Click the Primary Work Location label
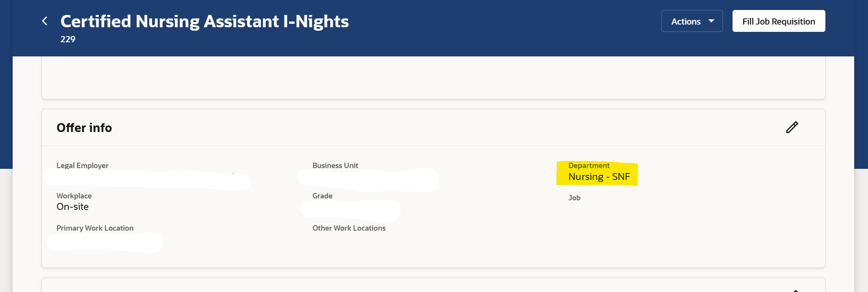Screen dimensions: 868x292 point(95,228)
